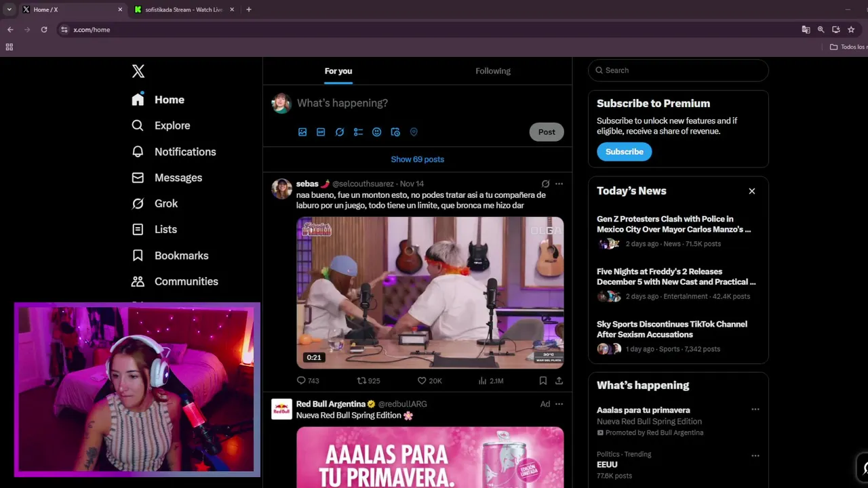868x488 pixels.
Task: Go back in browser
Action: click(x=10, y=30)
